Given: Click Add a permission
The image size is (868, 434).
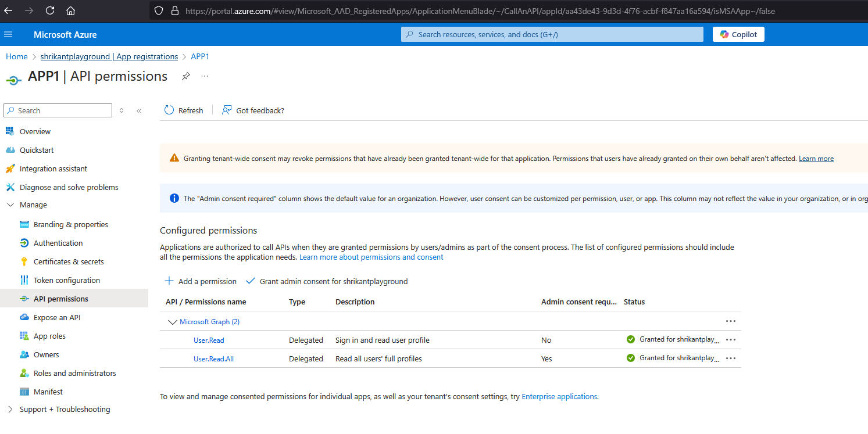Looking at the screenshot, I should (201, 281).
